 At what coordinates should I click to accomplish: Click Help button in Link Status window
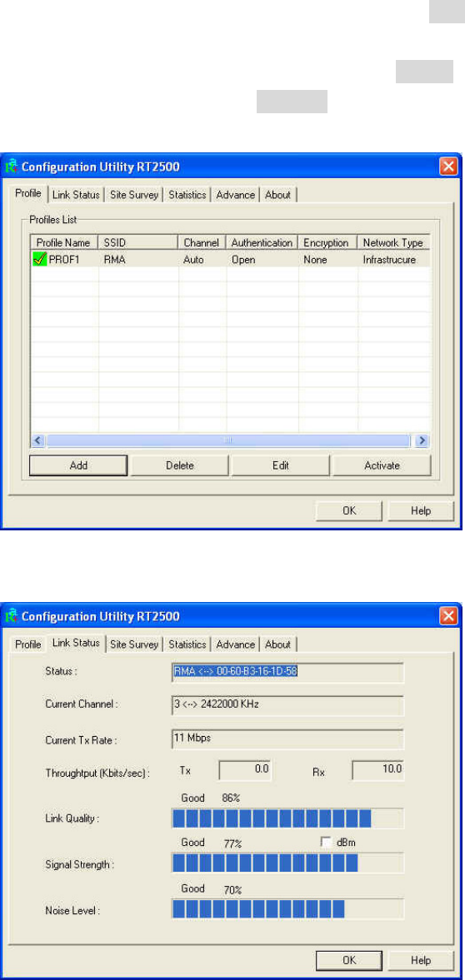click(421, 960)
